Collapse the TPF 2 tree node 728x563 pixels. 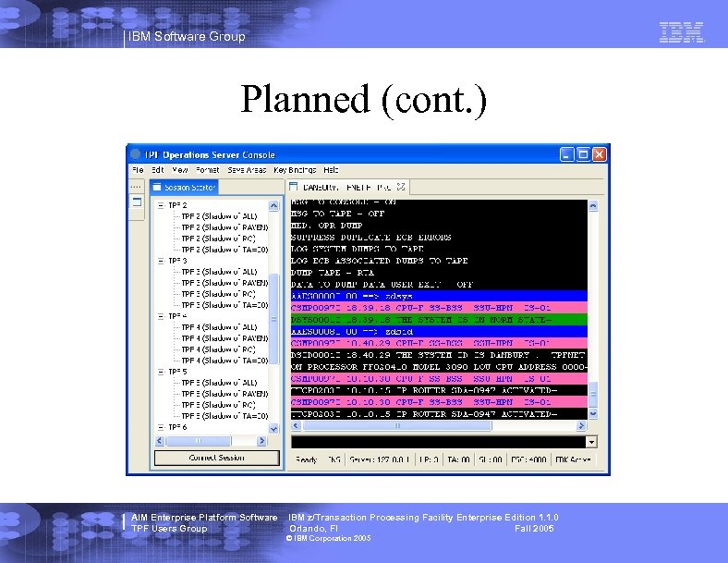(161, 205)
